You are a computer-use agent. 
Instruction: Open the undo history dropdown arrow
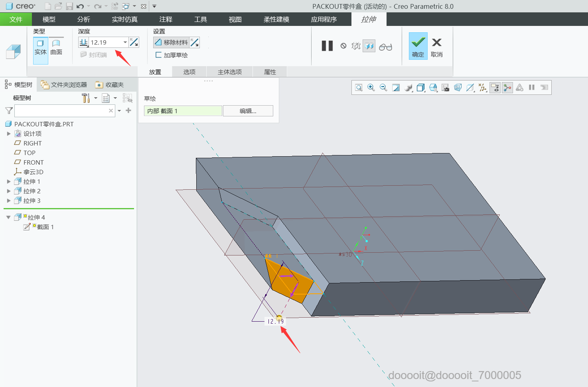(89, 6)
